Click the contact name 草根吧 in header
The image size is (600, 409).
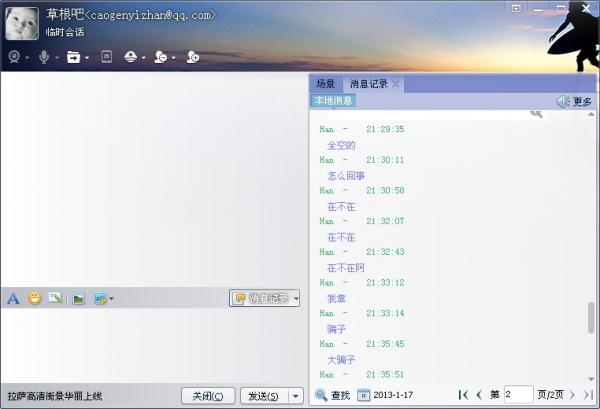[x=65, y=15]
